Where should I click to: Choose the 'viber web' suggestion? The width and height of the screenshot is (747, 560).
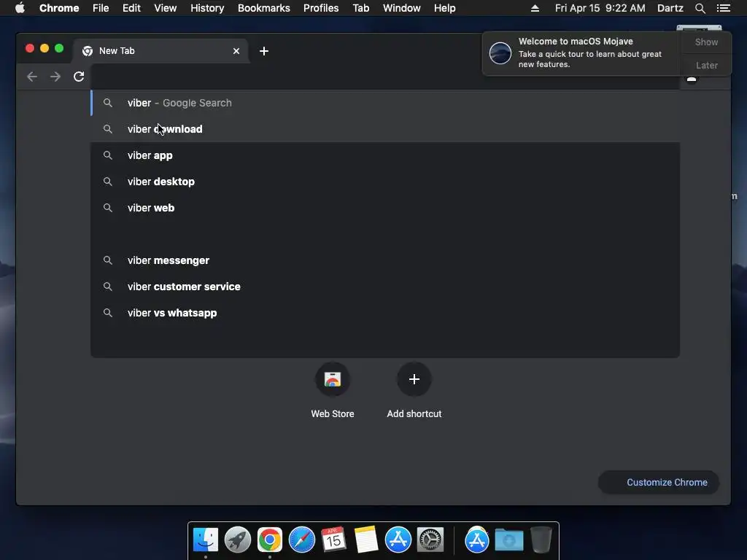[385, 208]
